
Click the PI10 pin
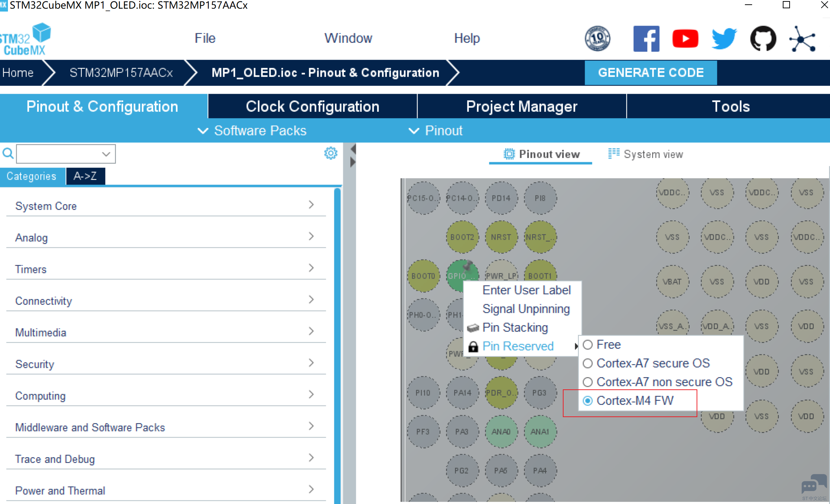coord(423,393)
